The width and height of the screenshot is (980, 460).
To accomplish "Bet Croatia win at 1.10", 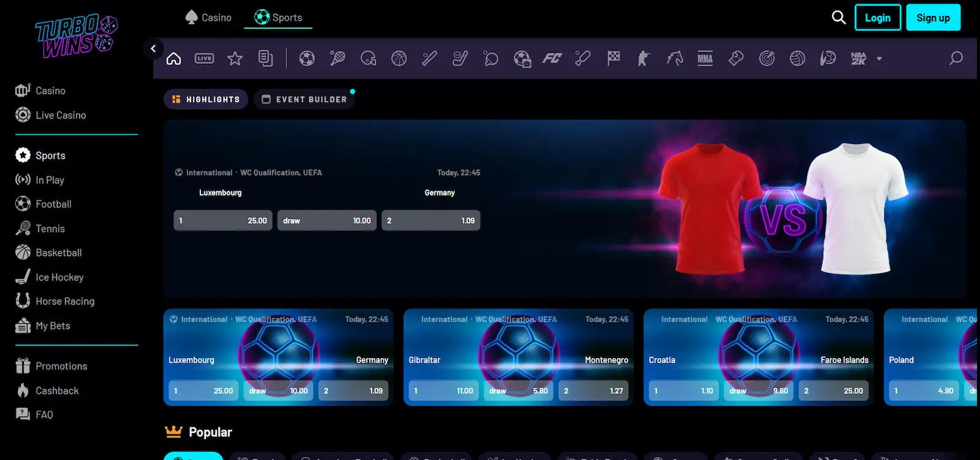I will tap(684, 391).
